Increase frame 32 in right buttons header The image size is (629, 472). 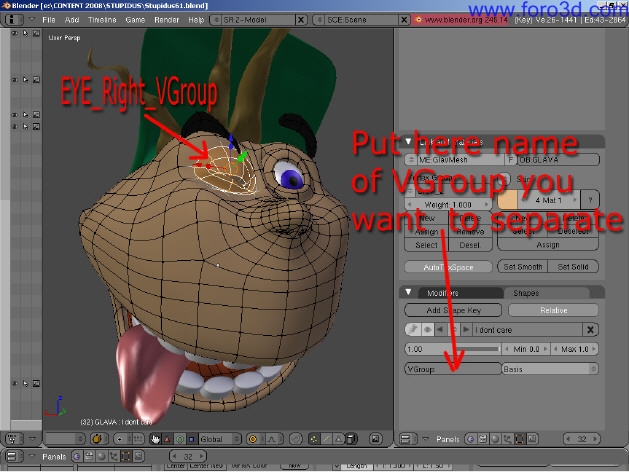pos(595,439)
